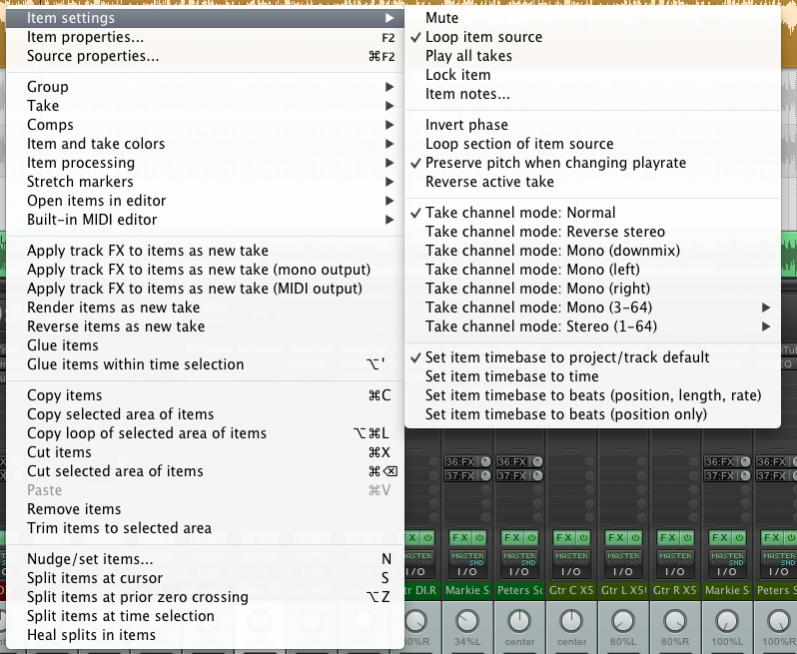Click the pan knob on Gtr C X5 track
Image resolution: width=797 pixels, height=654 pixels.
coord(571,620)
